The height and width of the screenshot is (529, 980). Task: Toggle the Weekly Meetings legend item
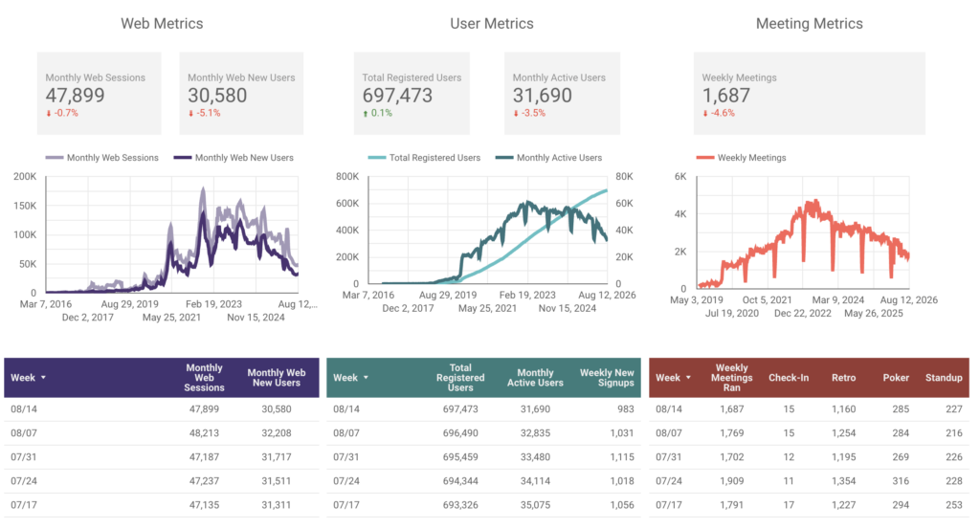(x=742, y=158)
